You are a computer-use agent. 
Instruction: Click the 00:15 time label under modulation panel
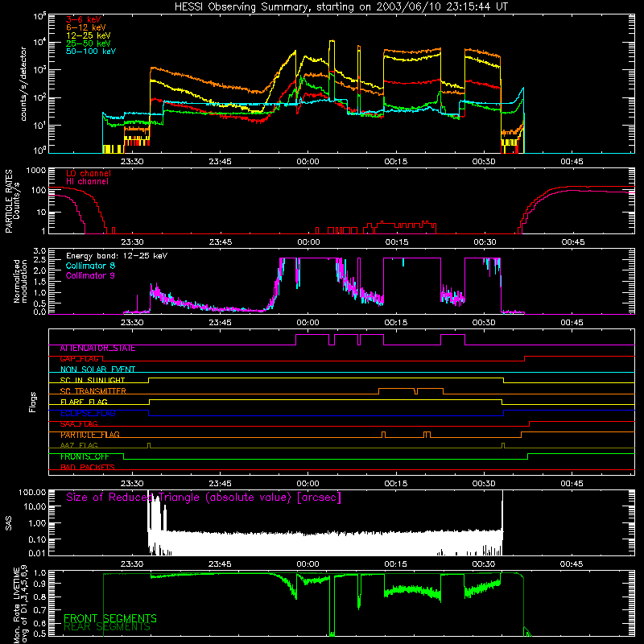click(395, 323)
